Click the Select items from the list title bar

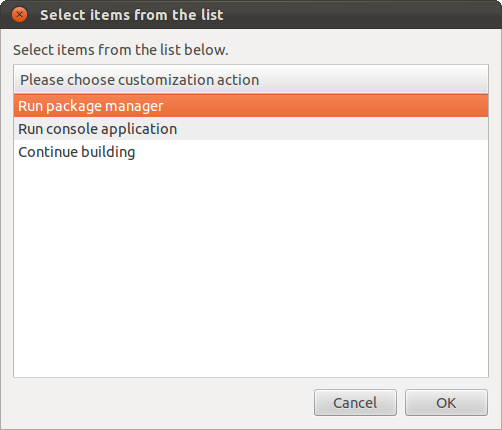[251, 15]
